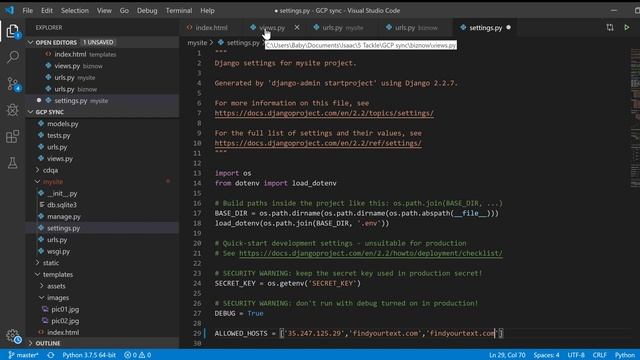Open pic01.jpg image file
The height and width of the screenshot is (360, 640).
click(x=102, y=309)
